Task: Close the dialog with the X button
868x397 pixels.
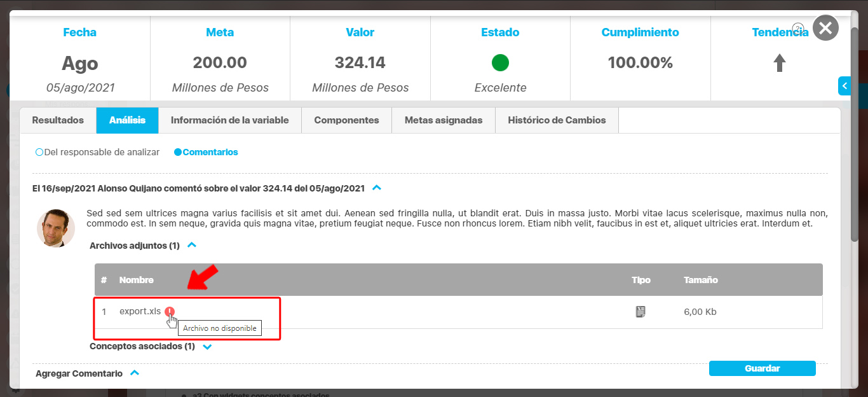Action: [x=825, y=28]
